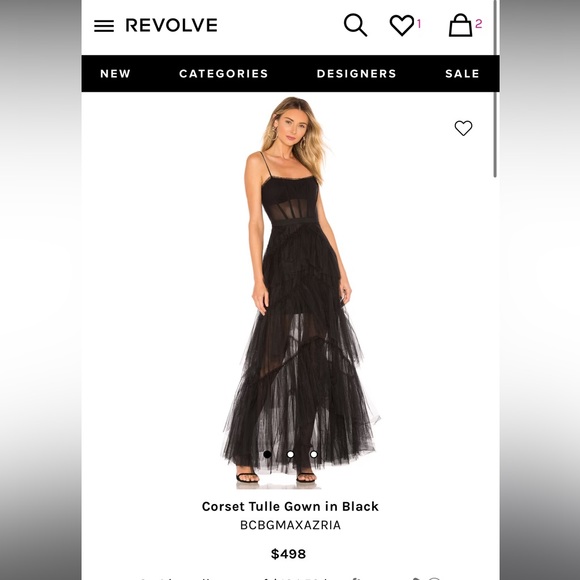Screen dimensions: 580x580
Task: Select the third image carousel dot
Action: 314,454
